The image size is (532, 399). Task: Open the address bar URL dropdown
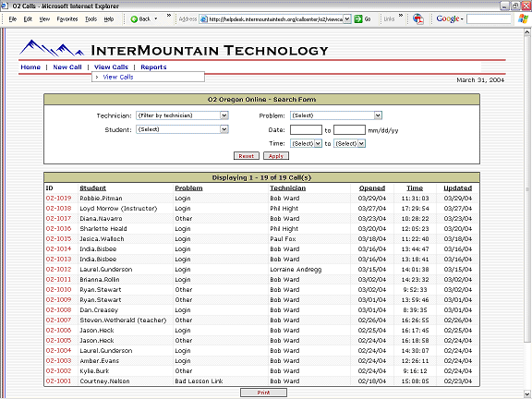click(x=346, y=19)
